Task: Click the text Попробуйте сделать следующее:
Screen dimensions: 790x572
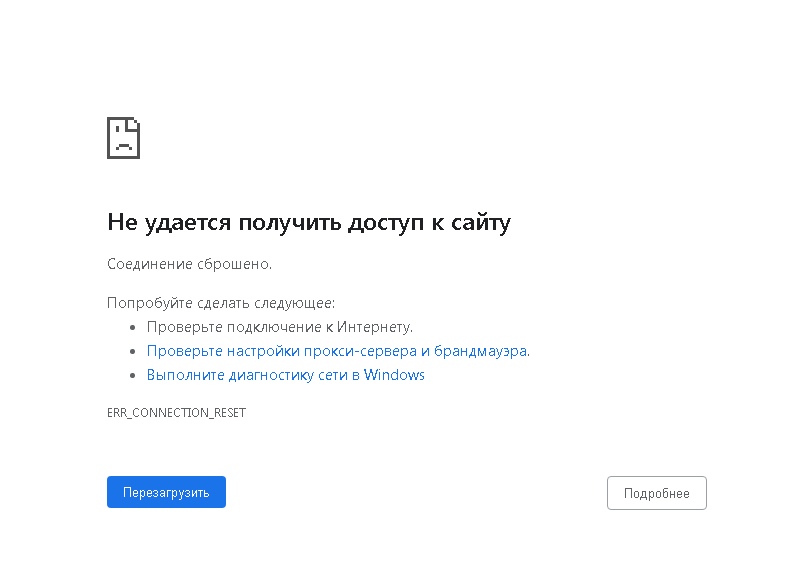Action: (221, 303)
